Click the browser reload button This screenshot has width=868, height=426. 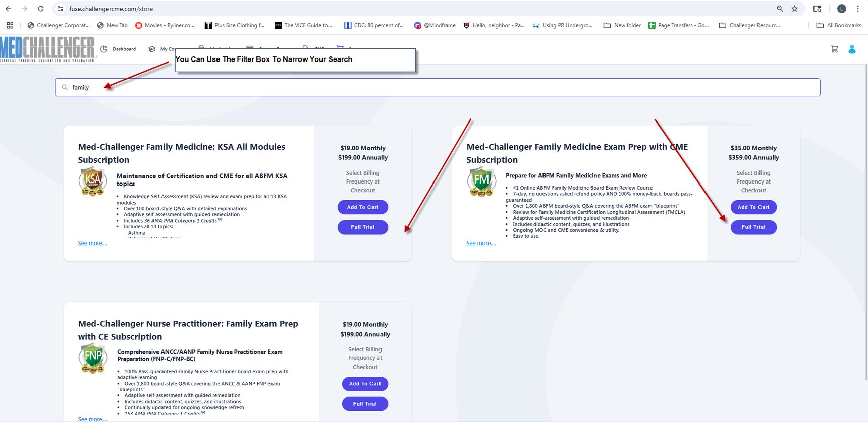pos(41,9)
